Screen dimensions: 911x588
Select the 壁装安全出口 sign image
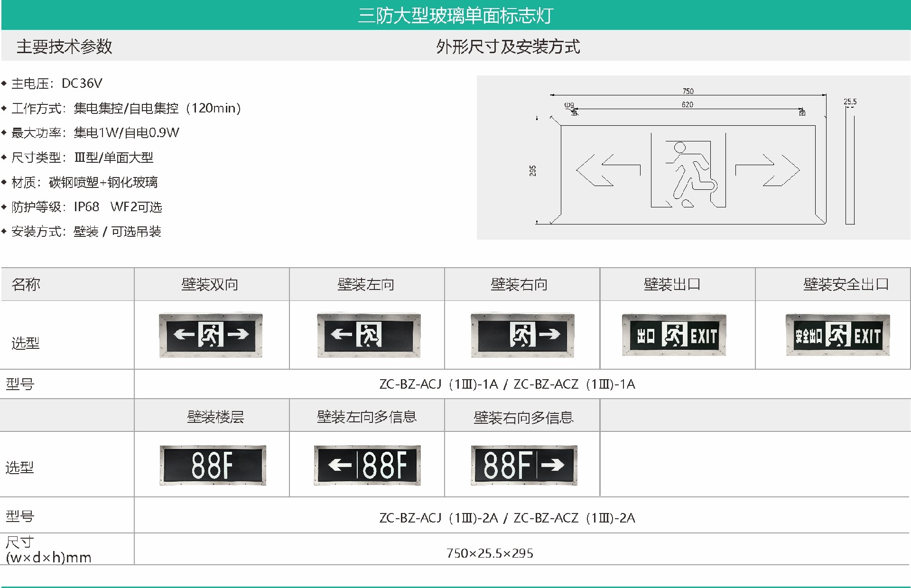[837, 336]
